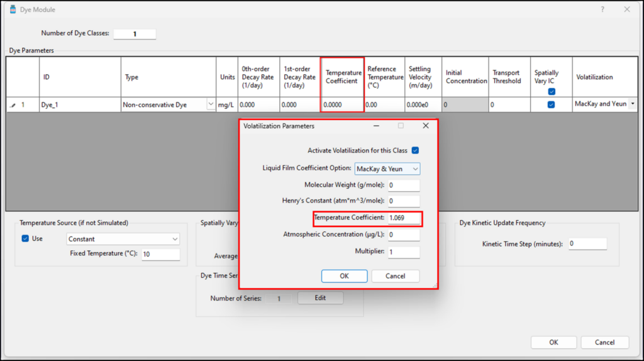Minimize the Volatilization Parameters dialog

[x=376, y=126]
